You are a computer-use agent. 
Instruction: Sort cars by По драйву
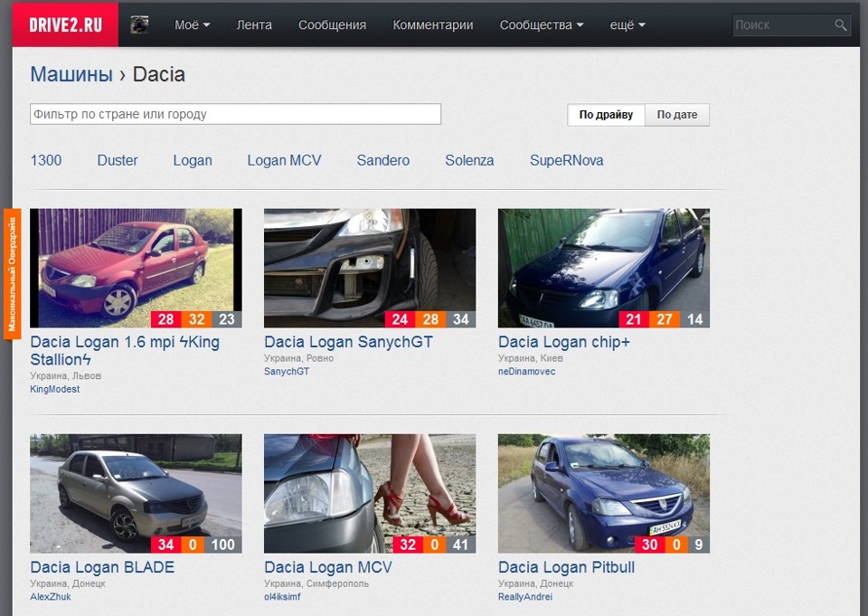coord(606,115)
